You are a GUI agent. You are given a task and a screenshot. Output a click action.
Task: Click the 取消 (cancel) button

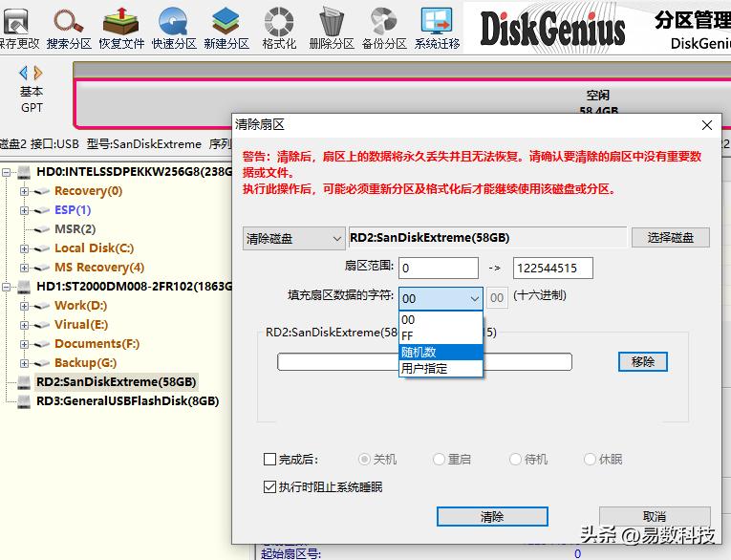pyautogui.click(x=655, y=517)
